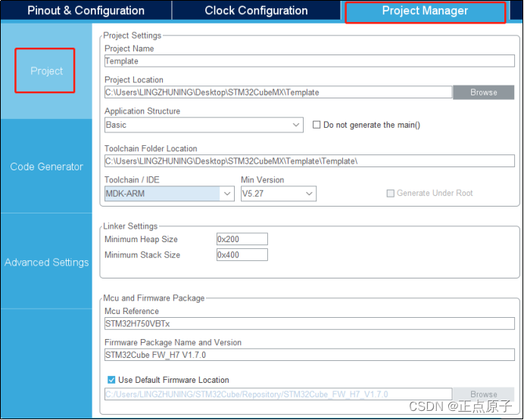The height and width of the screenshot is (420, 524).
Task: Click the Application Structure label
Action: click(142, 110)
